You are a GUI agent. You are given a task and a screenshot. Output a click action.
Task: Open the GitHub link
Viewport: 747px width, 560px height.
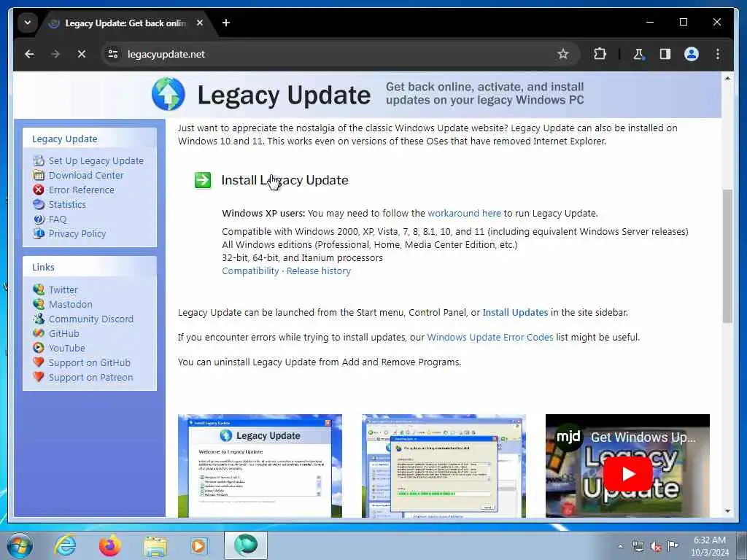click(64, 334)
